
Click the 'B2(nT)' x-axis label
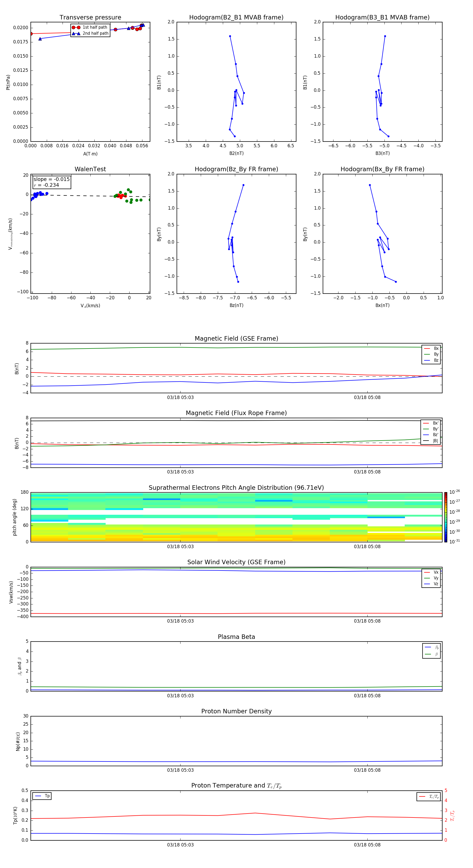(236, 153)
